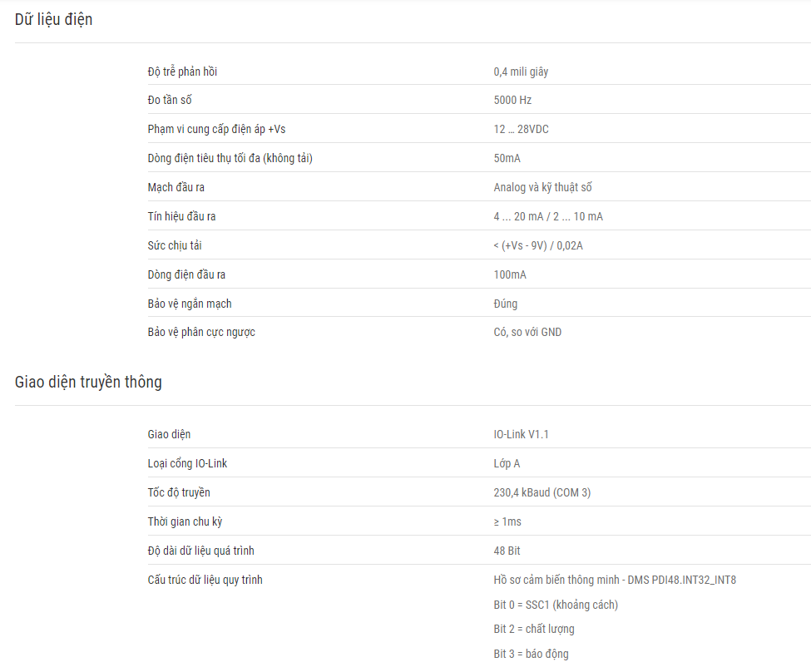Select the 'Đo tần số' row label
Viewport: 811px width, 672px height.
(170, 100)
